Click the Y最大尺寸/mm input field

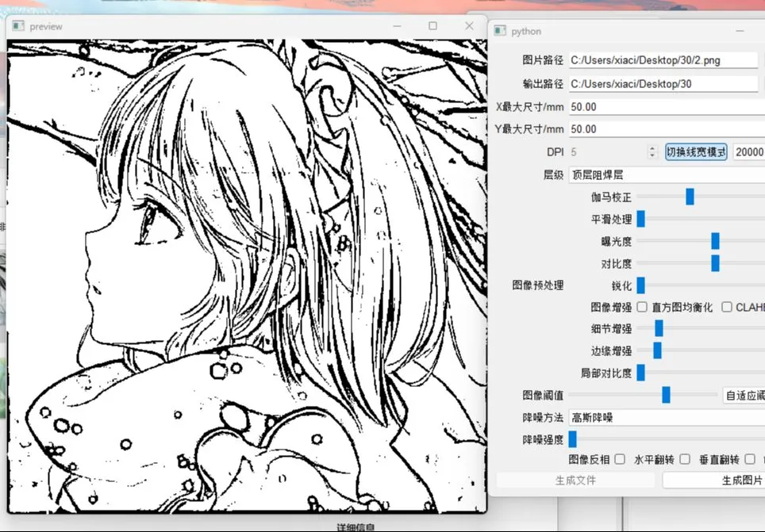pyautogui.click(x=667, y=129)
